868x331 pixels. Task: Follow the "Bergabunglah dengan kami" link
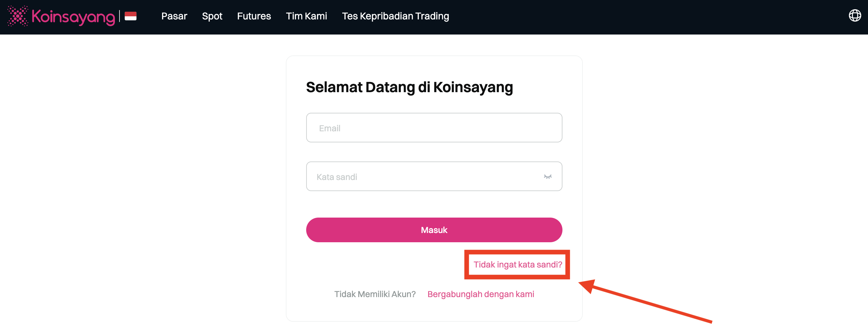[481, 294]
